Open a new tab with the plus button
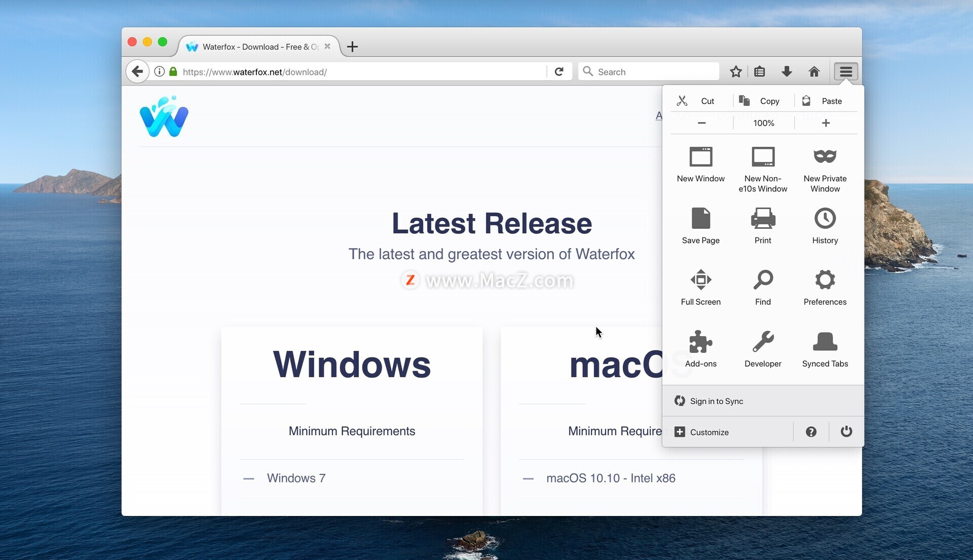The height and width of the screenshot is (560, 973). pyautogui.click(x=352, y=47)
